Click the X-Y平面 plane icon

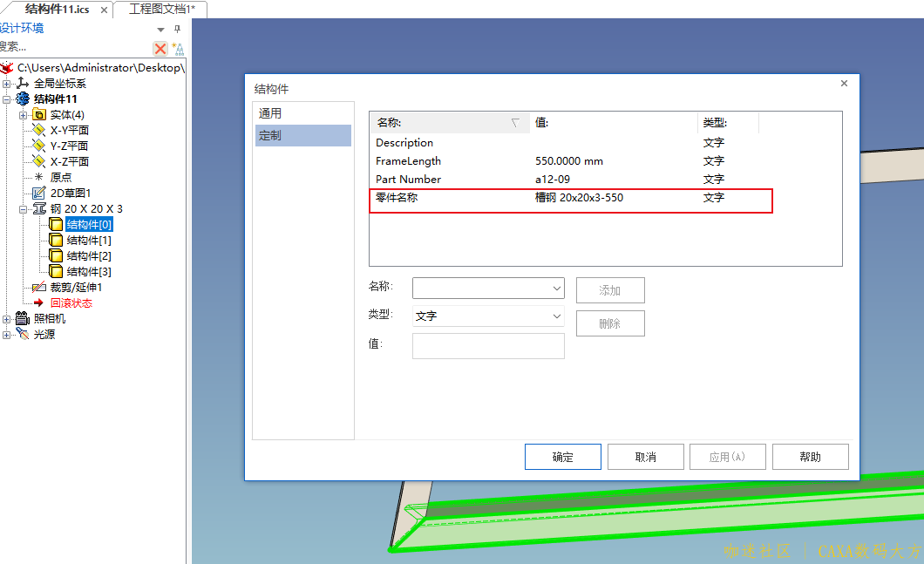pyautogui.click(x=39, y=130)
